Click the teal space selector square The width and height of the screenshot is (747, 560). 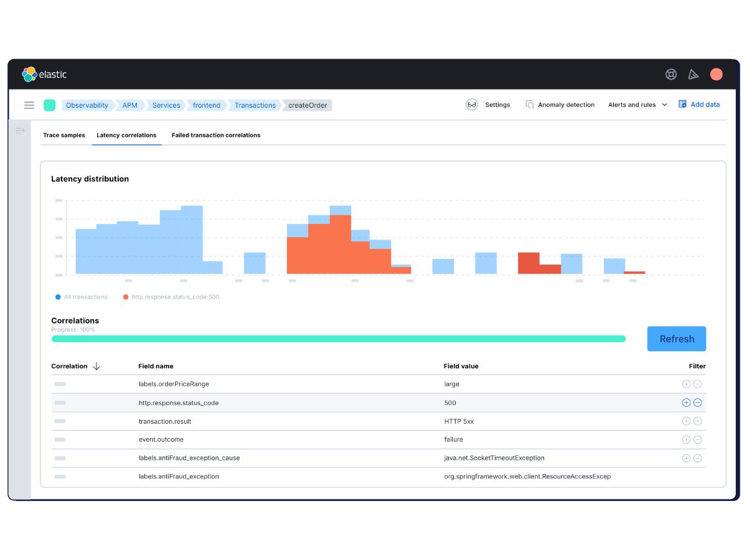click(49, 105)
